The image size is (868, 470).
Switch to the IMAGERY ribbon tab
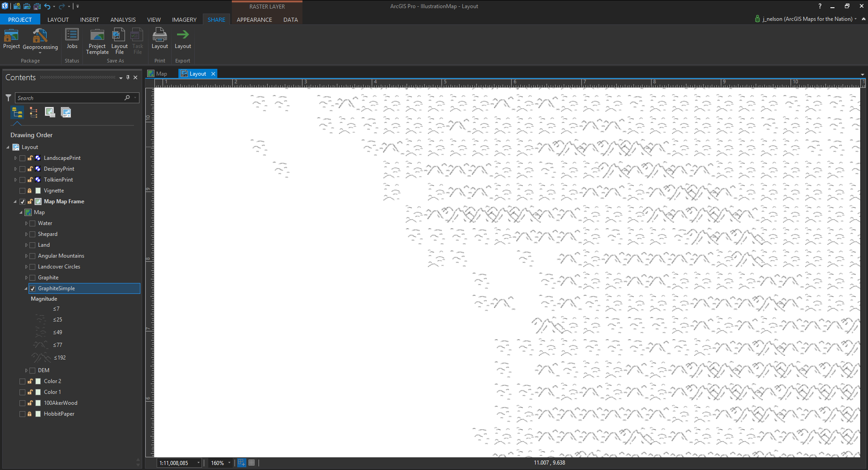point(184,19)
